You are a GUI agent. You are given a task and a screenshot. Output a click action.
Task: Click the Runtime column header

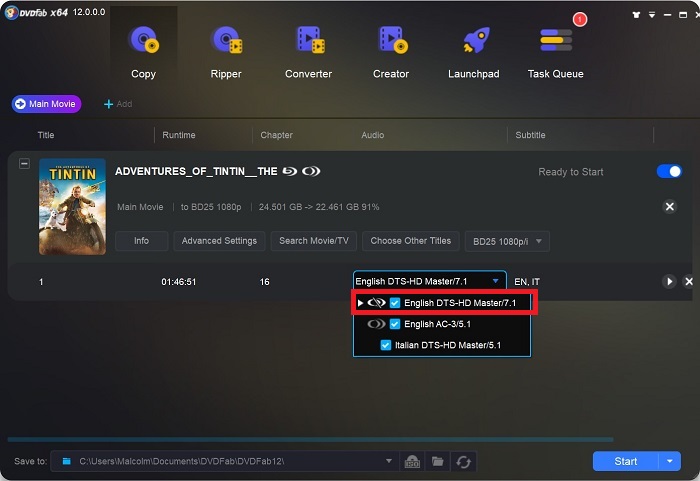tap(179, 135)
